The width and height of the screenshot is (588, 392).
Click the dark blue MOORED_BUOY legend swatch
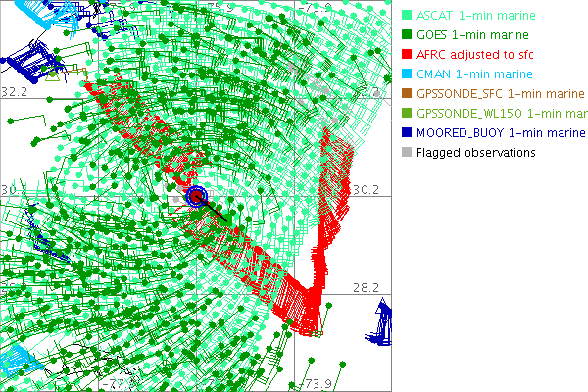407,133
